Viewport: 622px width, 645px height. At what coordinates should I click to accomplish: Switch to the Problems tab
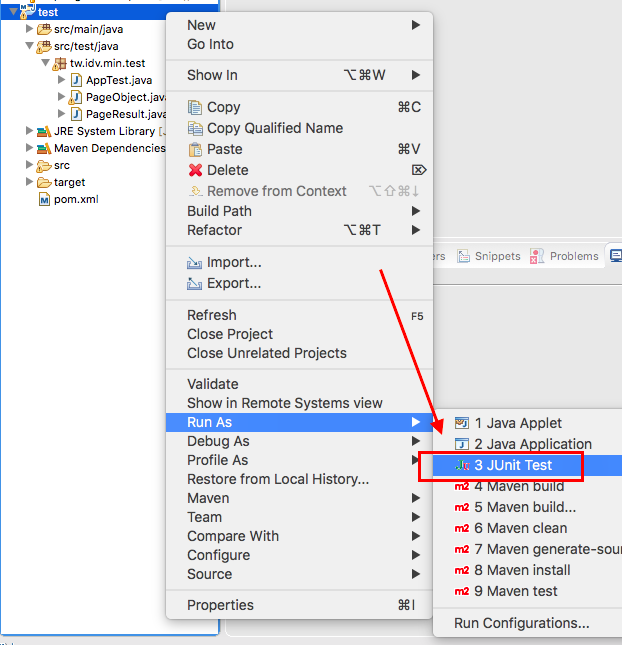(573, 256)
